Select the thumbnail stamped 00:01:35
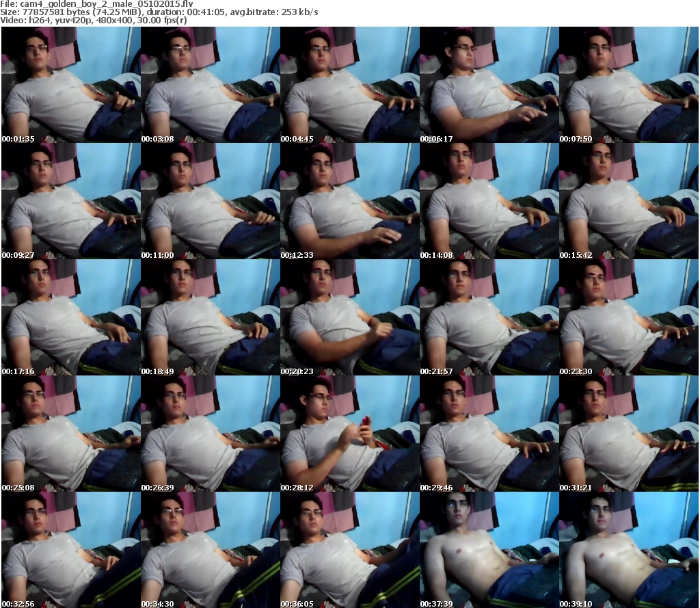This screenshot has height=608, width=700. coord(71,85)
